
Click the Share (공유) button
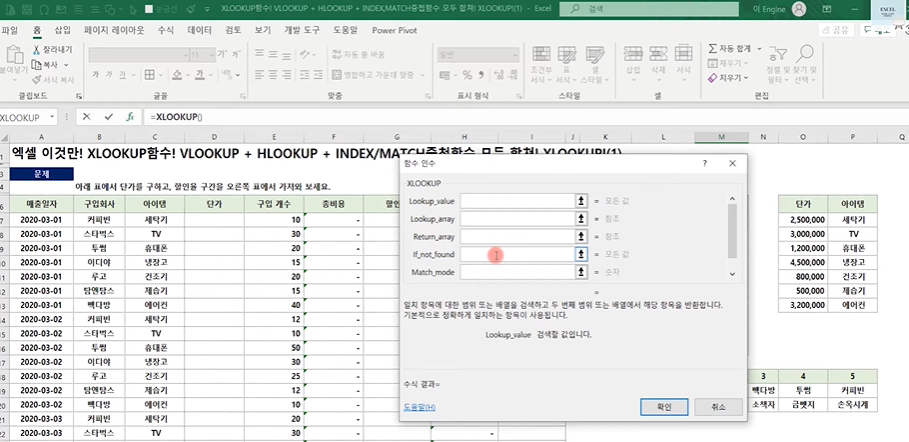click(x=837, y=30)
